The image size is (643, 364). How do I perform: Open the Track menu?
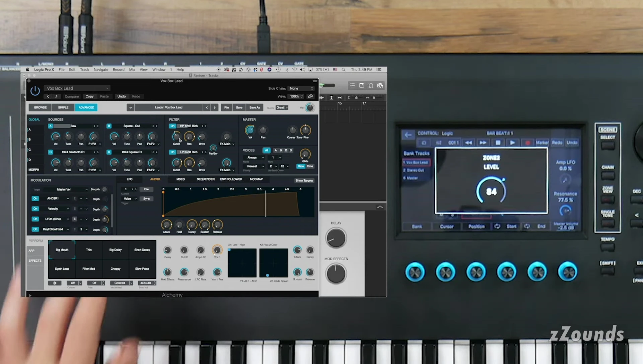click(x=84, y=70)
